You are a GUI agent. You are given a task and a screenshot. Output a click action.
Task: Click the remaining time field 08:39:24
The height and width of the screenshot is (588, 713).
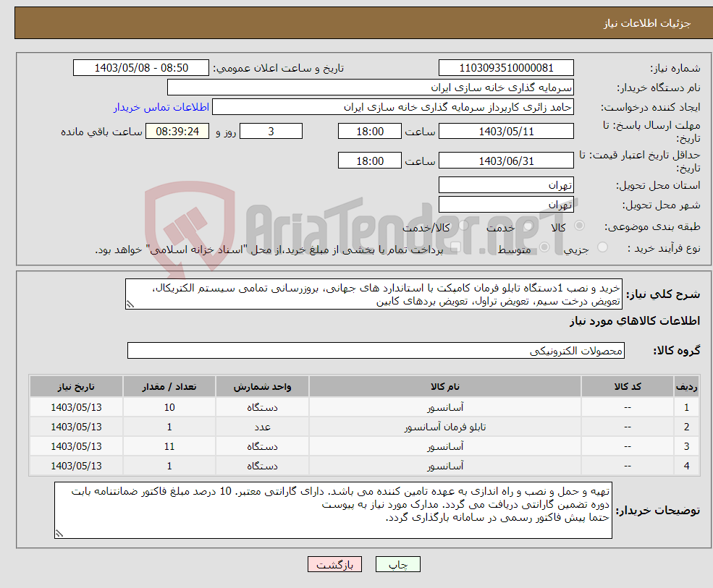point(177,132)
